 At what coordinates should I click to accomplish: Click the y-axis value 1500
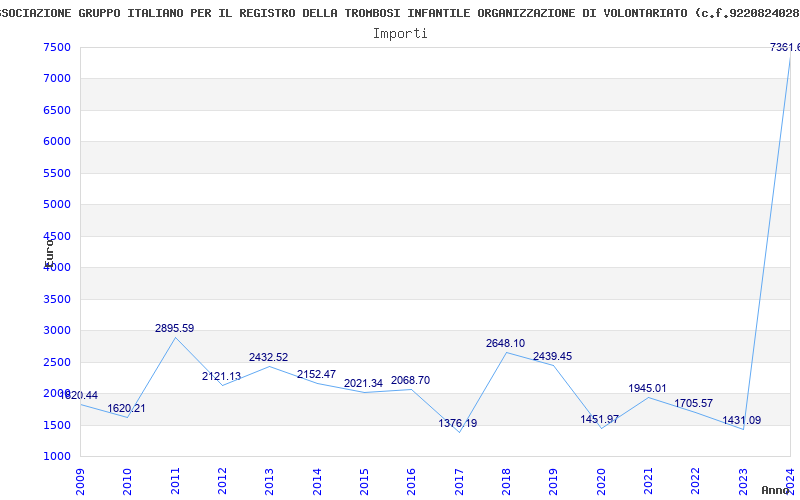[x=57, y=425]
